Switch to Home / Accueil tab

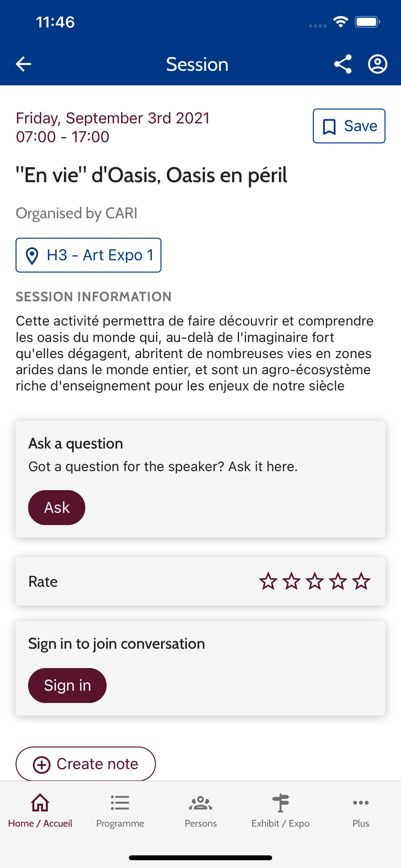tap(40, 811)
